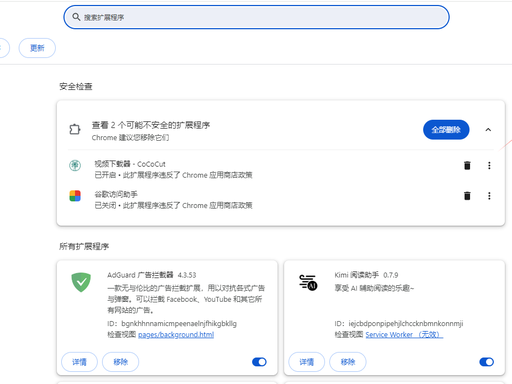Click the AdGuard 广告拦截器 title text
The height and width of the screenshot is (384, 512).
click(140, 275)
